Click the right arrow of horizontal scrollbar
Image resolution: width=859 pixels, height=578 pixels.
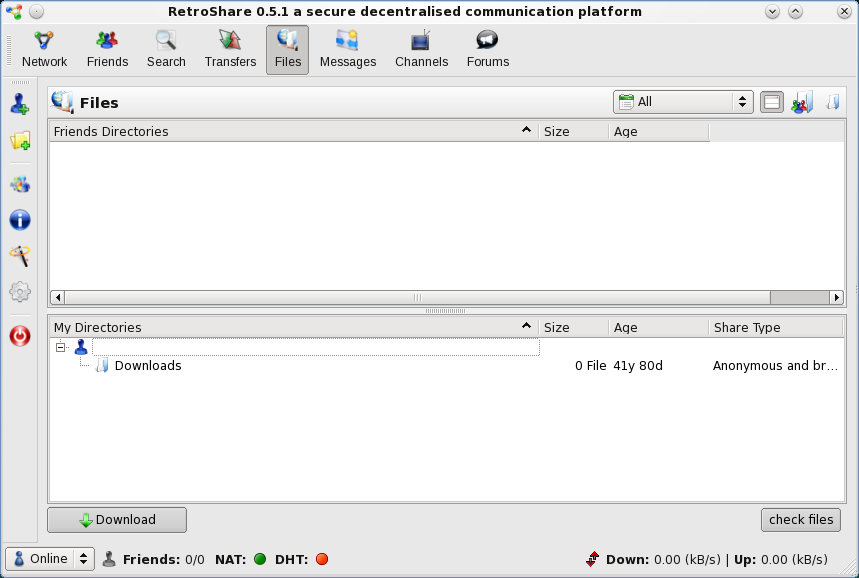point(836,297)
